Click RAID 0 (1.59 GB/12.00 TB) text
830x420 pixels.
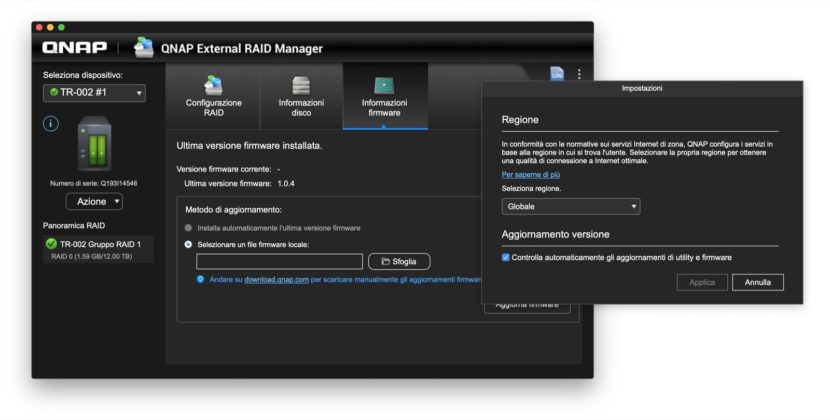click(91, 256)
